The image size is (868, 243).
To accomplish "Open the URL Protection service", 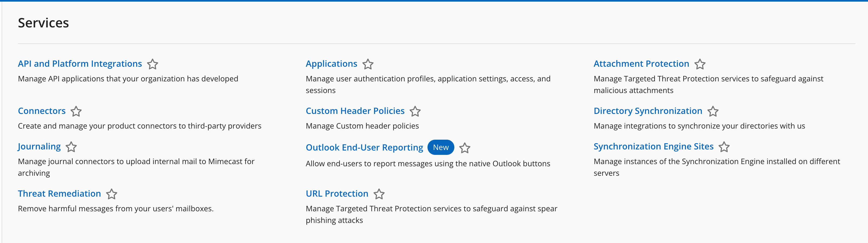I will (337, 193).
